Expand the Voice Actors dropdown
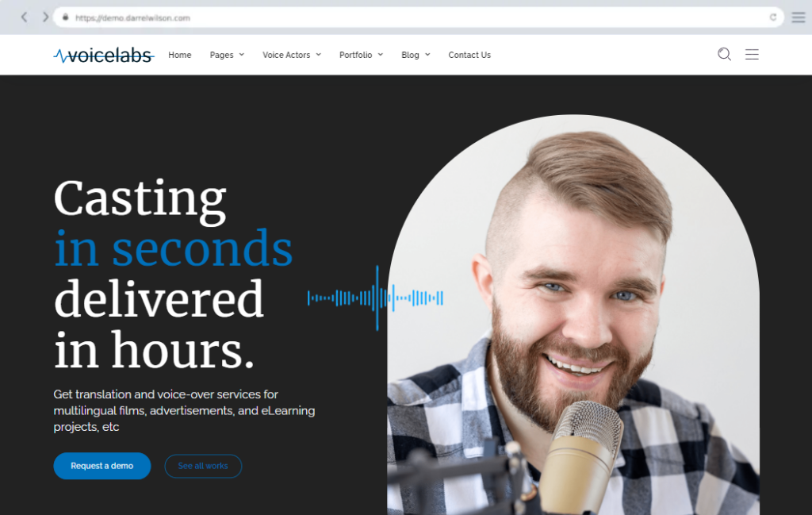The width and height of the screenshot is (812, 515). point(292,55)
